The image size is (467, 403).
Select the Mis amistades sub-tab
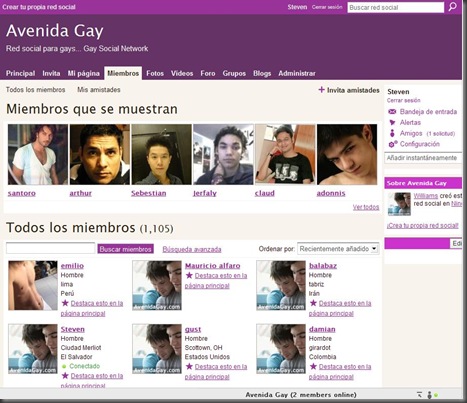pos(99,90)
